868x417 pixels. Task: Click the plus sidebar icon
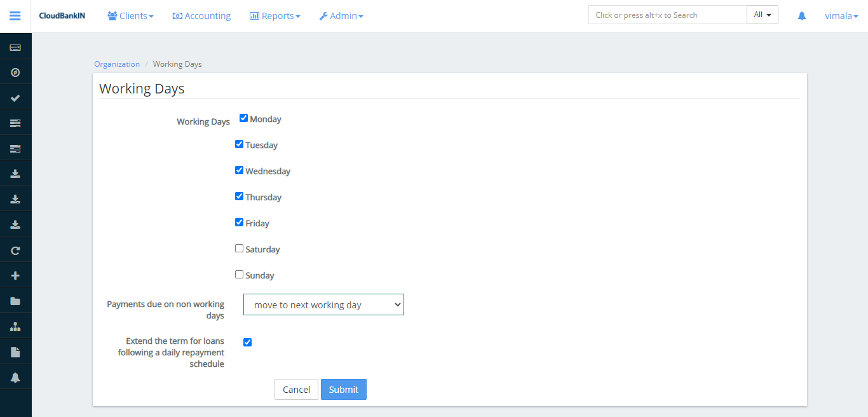(x=15, y=276)
